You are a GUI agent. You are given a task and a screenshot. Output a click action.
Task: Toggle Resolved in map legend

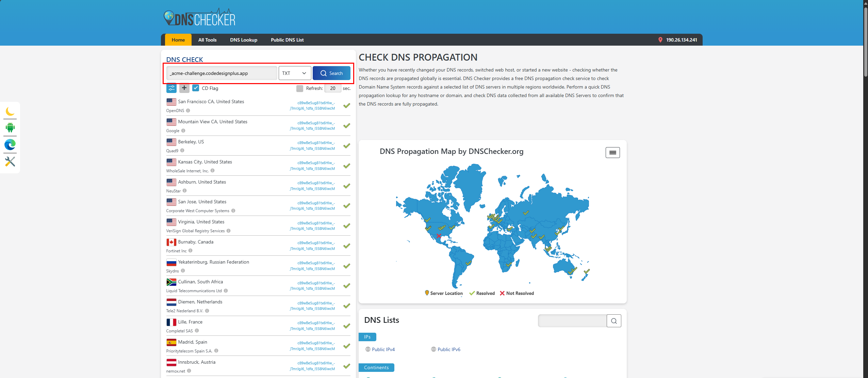[x=482, y=293]
